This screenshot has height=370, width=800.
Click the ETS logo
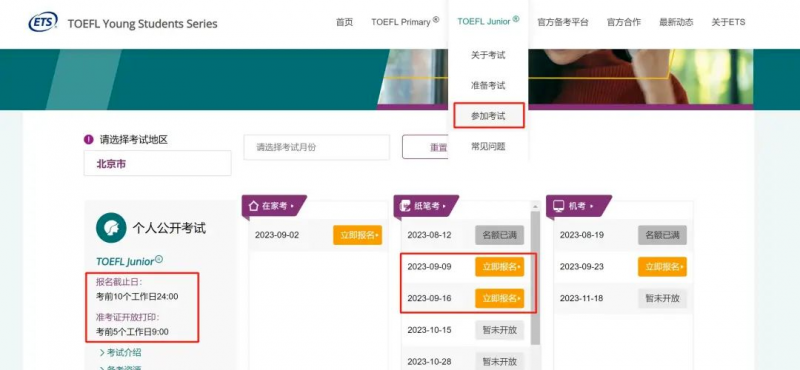pyautogui.click(x=43, y=22)
